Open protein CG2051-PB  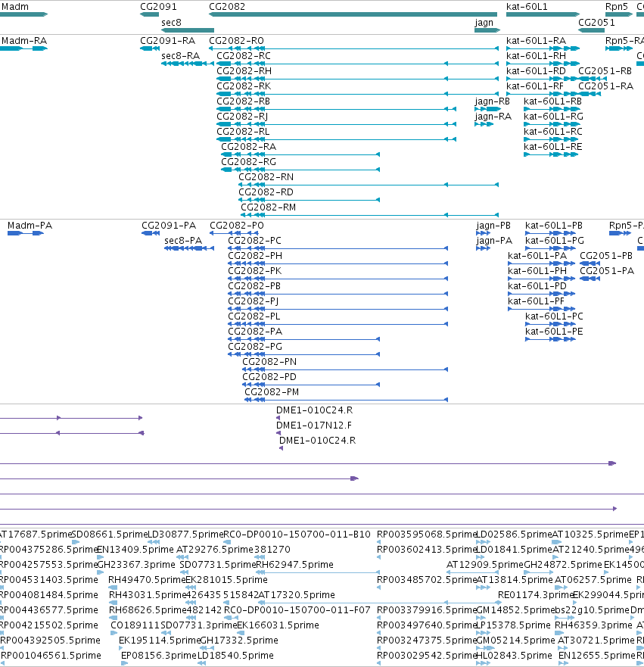click(x=606, y=256)
